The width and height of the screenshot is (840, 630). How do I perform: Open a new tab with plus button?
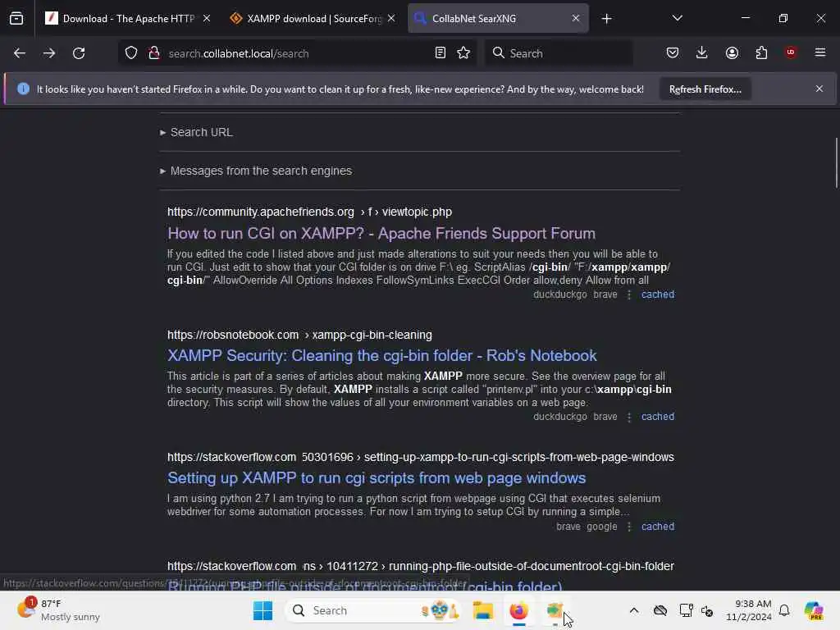point(606,19)
